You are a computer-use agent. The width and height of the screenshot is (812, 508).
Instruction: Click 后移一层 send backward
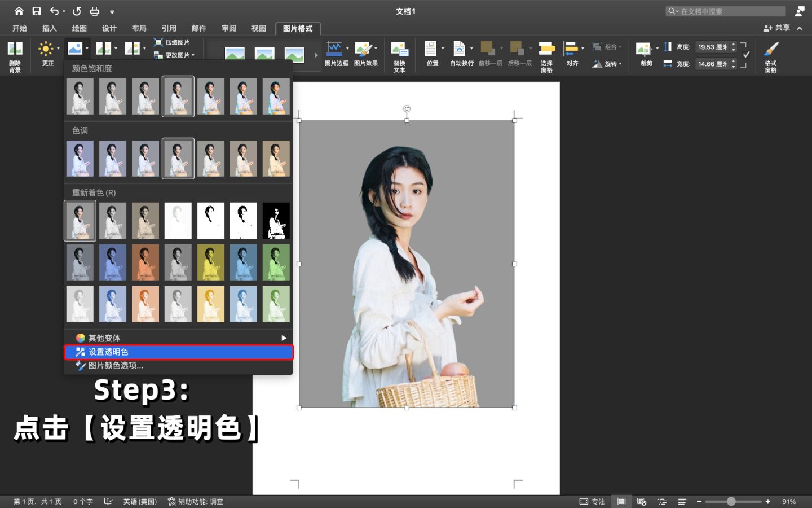[x=519, y=54]
